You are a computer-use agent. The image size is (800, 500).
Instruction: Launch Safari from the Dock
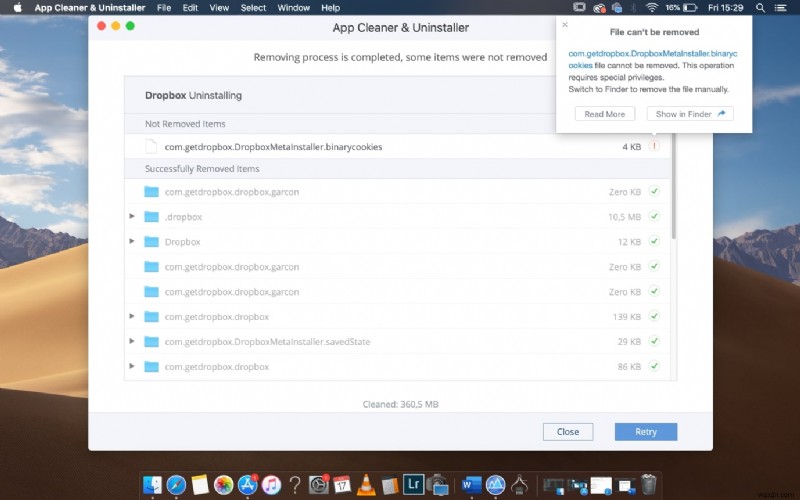tap(176, 485)
